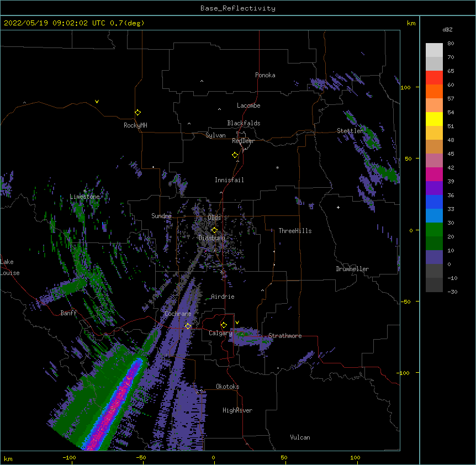Click the white plus marker northeast of Drumheller
The width and height of the screenshot is (476, 465).
(338, 207)
